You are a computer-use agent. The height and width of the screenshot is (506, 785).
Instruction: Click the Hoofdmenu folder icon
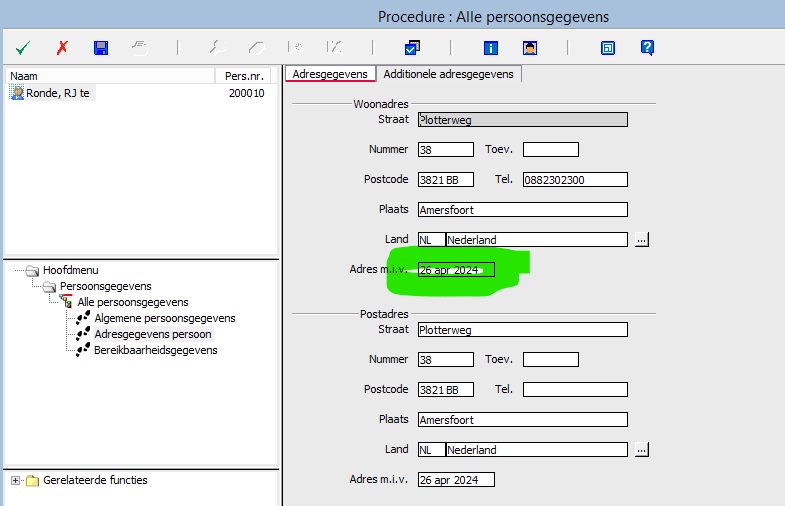click(x=33, y=271)
